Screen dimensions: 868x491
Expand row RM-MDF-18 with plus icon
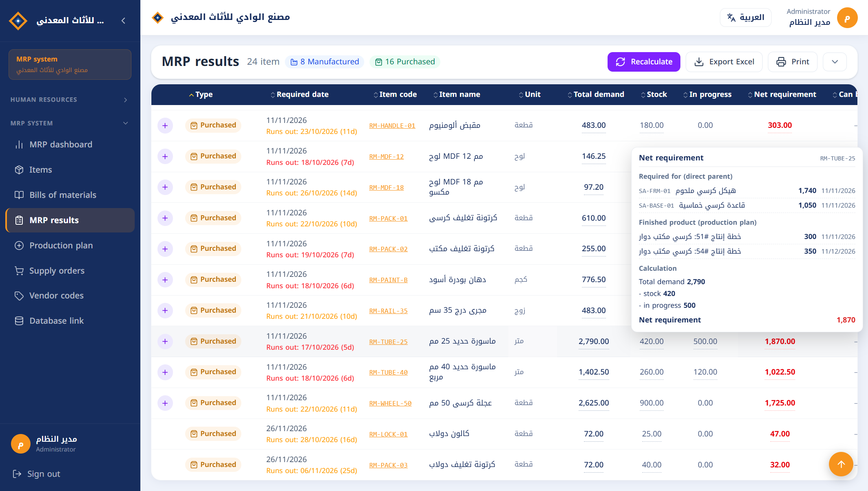[x=165, y=187]
